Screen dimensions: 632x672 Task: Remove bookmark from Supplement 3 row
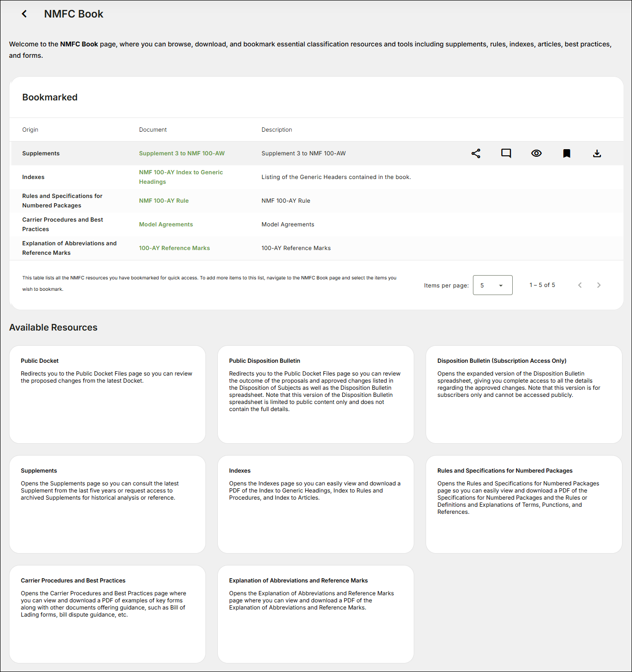(x=567, y=153)
